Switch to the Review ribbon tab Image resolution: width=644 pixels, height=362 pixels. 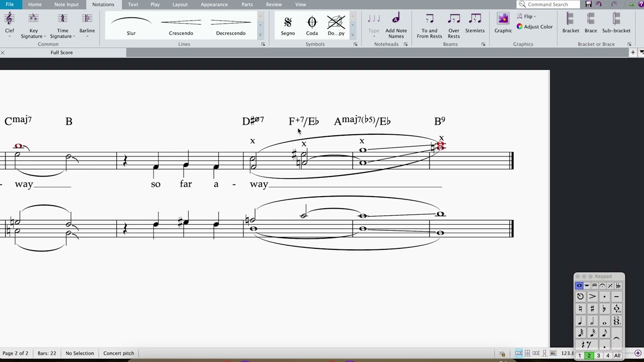tap(274, 5)
